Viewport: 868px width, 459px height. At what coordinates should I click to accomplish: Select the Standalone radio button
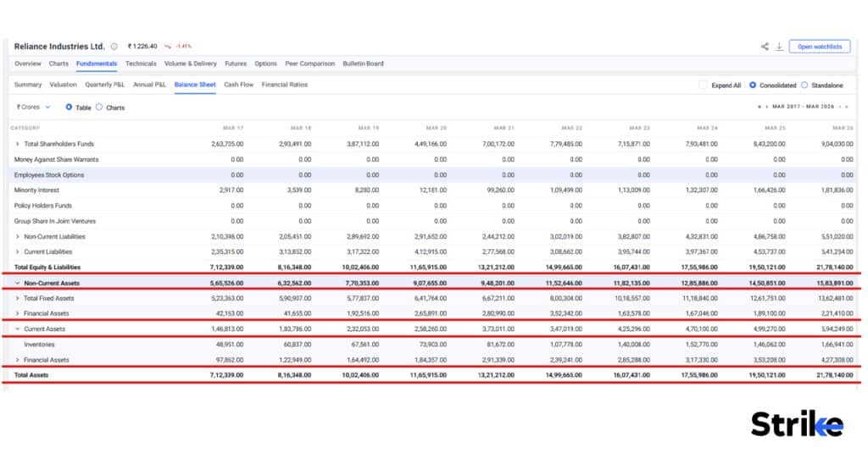tap(804, 86)
